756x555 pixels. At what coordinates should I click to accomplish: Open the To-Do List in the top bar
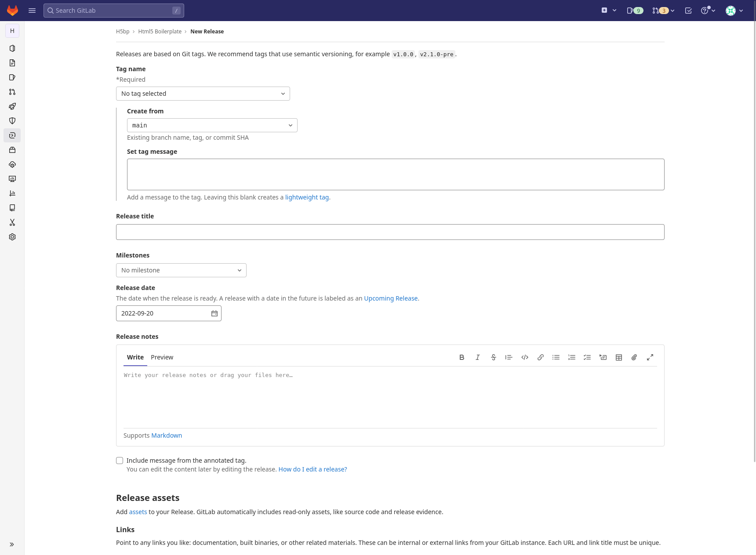[x=688, y=10]
